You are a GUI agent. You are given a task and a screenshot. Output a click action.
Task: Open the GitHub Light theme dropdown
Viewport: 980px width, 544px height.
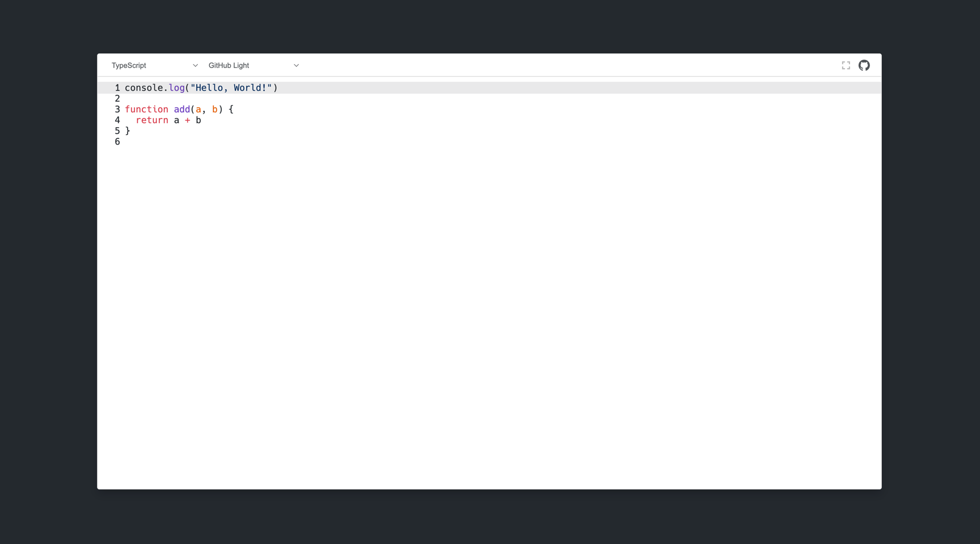click(253, 65)
